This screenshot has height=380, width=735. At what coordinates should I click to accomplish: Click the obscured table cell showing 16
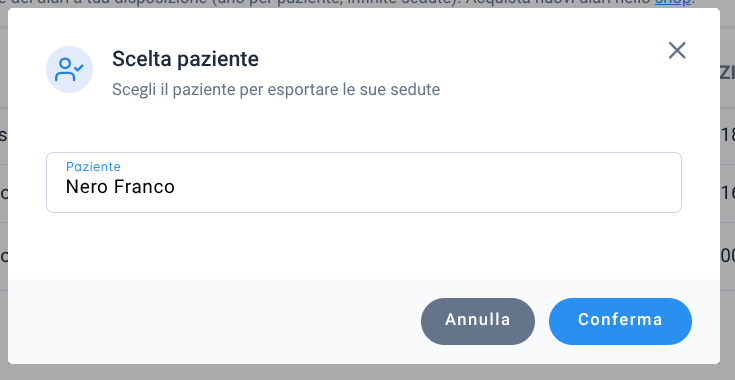point(728,193)
